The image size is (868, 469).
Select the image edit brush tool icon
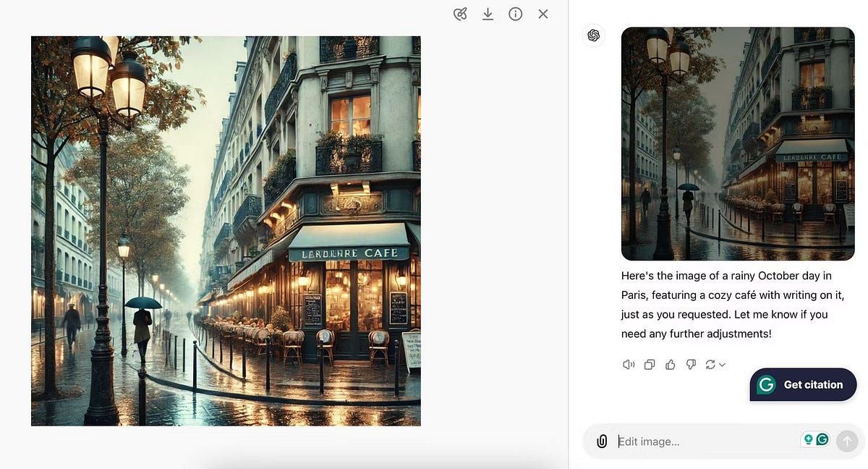pos(460,14)
